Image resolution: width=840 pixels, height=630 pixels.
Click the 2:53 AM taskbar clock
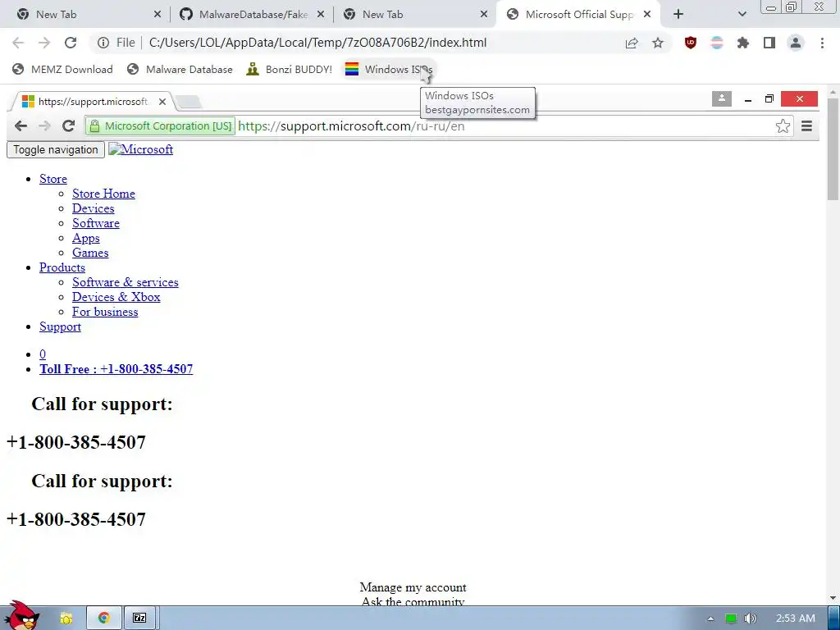[796, 619]
